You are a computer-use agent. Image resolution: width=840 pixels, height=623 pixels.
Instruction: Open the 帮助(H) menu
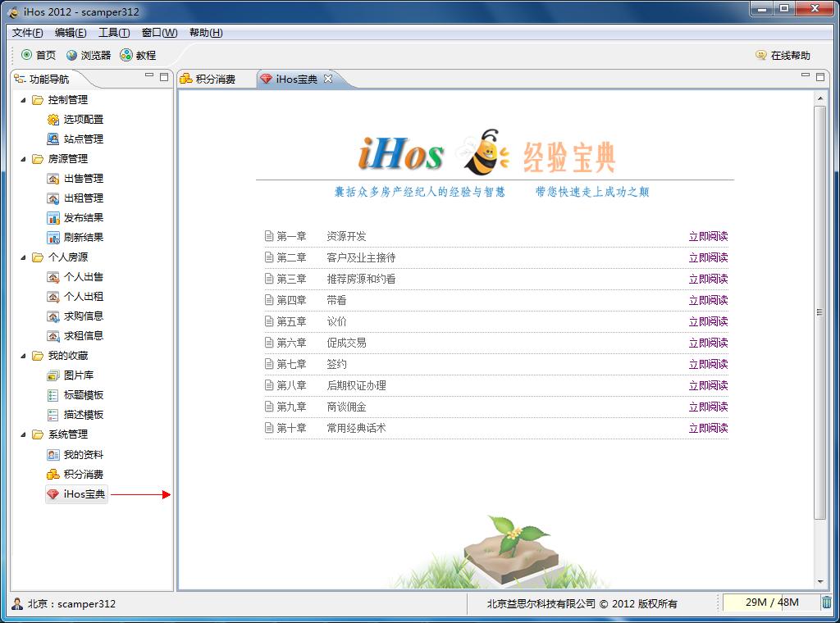tap(206, 33)
